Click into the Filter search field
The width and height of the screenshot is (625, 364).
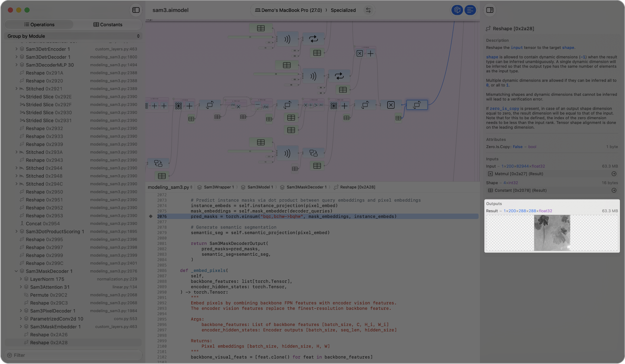click(73, 355)
